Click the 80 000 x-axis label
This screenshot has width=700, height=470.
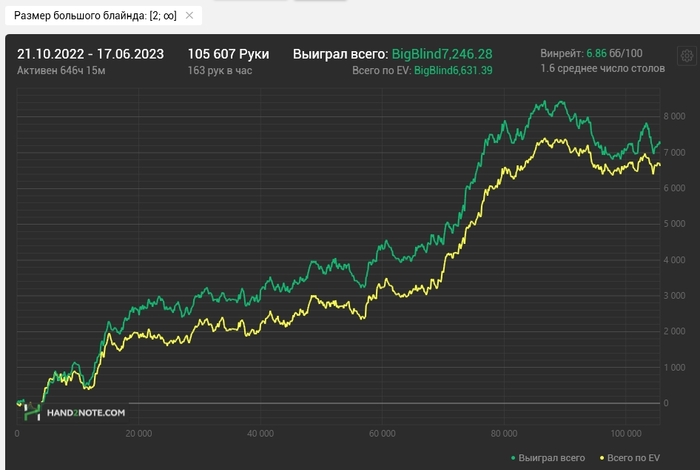tap(504, 433)
